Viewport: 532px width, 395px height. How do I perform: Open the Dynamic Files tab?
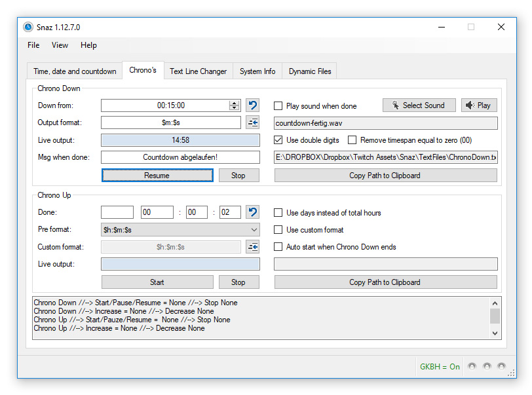click(x=310, y=71)
